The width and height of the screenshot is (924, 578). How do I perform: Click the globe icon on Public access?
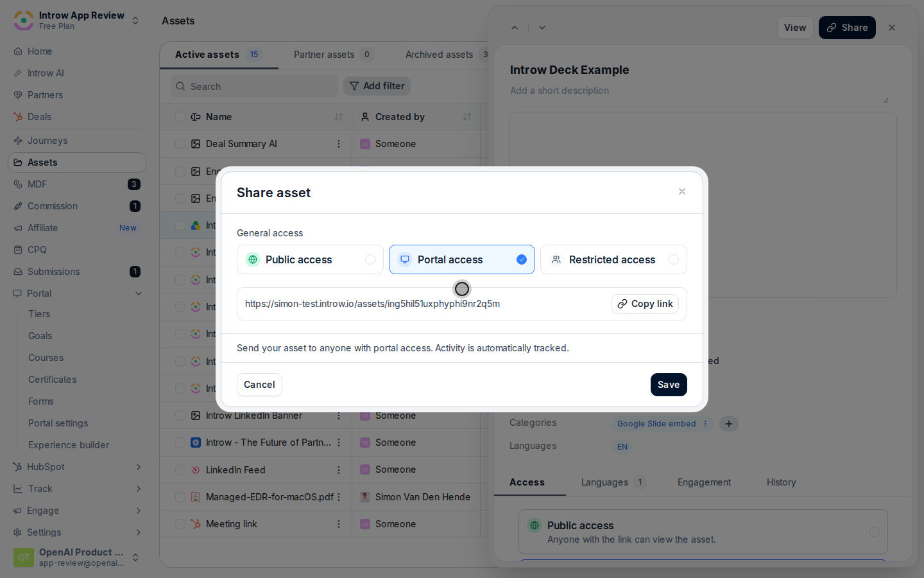[253, 259]
